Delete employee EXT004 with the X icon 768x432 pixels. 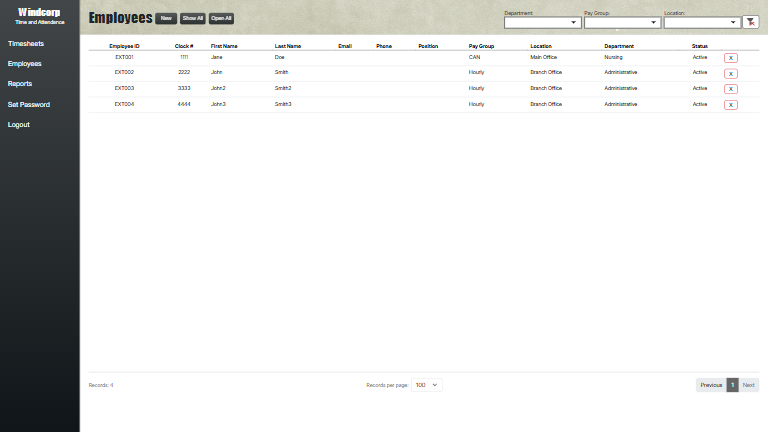[731, 104]
